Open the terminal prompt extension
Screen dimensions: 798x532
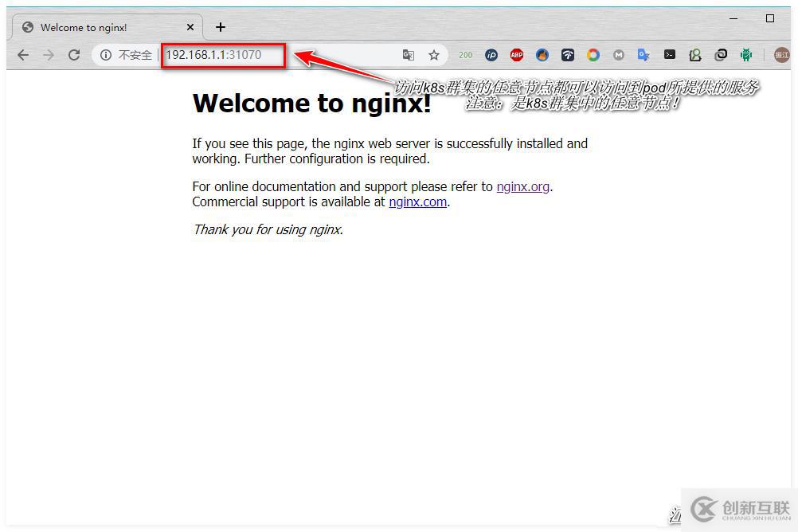[670, 54]
